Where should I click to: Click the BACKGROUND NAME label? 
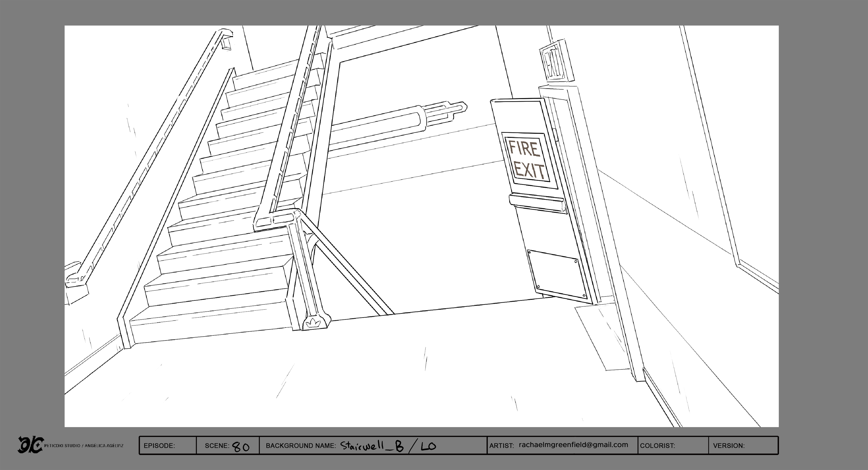tap(301, 445)
